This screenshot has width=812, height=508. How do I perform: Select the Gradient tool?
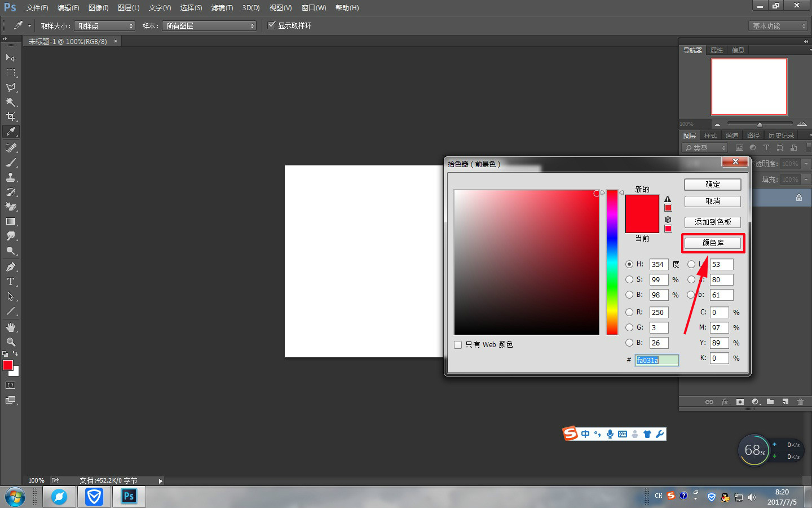(x=11, y=221)
